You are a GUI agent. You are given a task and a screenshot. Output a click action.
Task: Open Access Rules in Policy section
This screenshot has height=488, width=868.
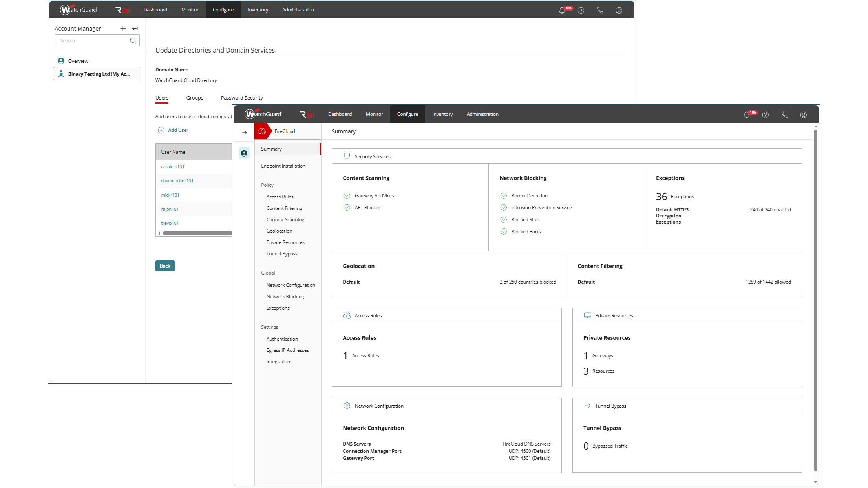280,197
